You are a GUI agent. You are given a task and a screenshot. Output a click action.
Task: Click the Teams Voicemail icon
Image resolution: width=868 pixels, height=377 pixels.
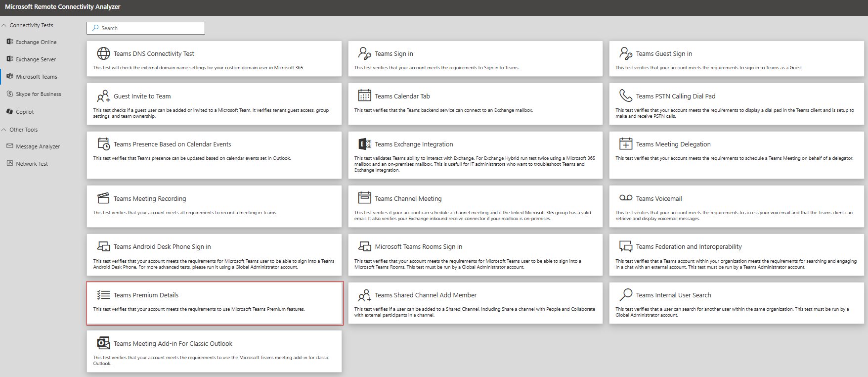click(626, 198)
